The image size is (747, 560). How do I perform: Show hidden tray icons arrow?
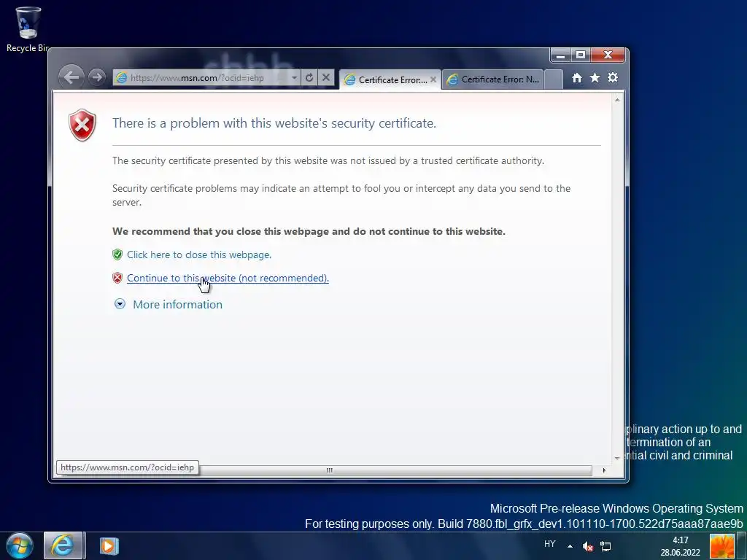point(570,546)
